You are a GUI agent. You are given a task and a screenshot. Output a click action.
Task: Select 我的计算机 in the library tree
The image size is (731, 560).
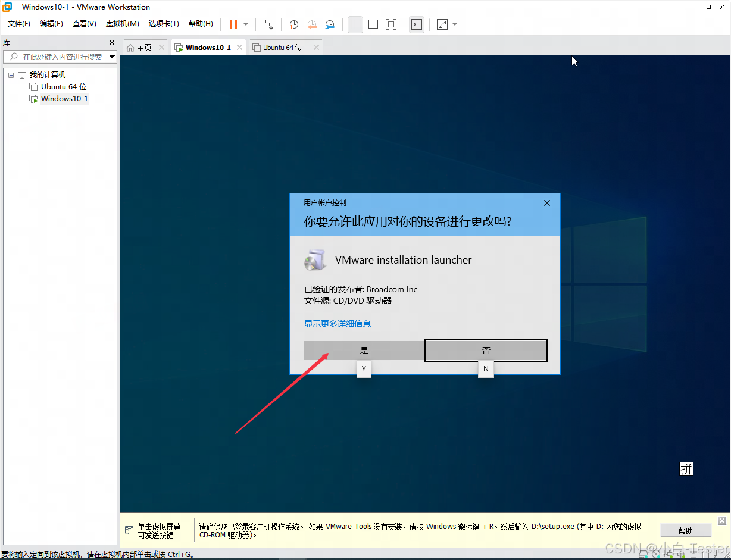click(48, 75)
